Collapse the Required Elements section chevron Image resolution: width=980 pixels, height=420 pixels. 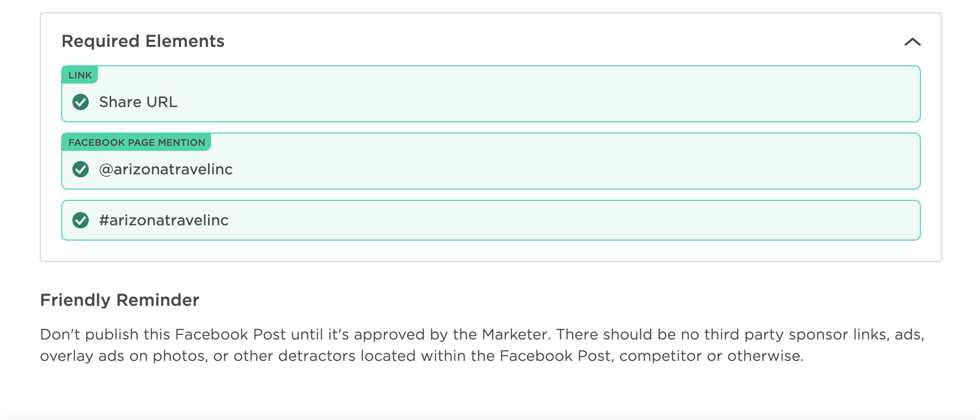(912, 42)
